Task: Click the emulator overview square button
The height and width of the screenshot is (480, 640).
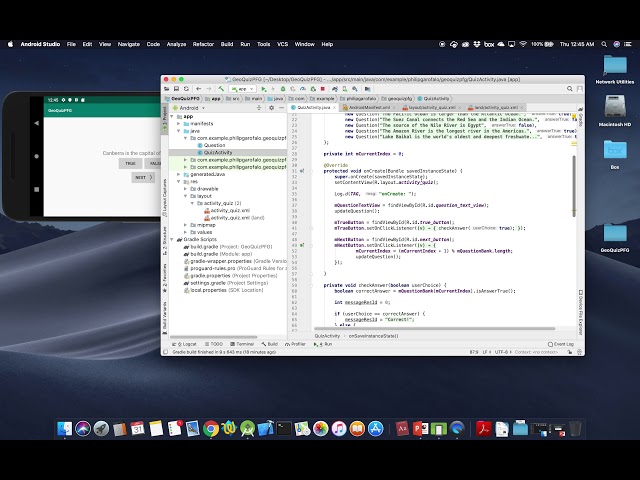Action: pyautogui.click(x=36, y=189)
